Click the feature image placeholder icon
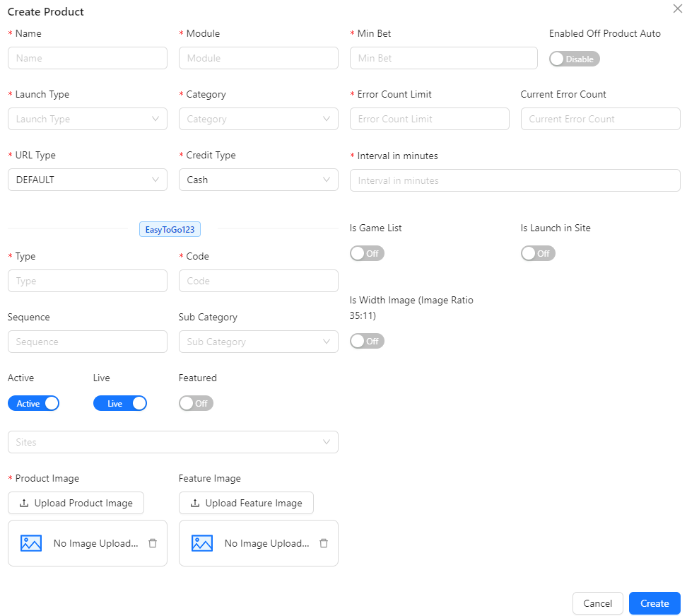The height and width of the screenshot is (616, 687). pyautogui.click(x=201, y=543)
